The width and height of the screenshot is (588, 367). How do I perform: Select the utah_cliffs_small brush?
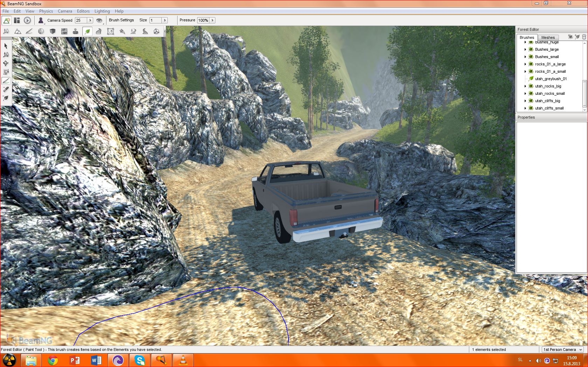549,108
